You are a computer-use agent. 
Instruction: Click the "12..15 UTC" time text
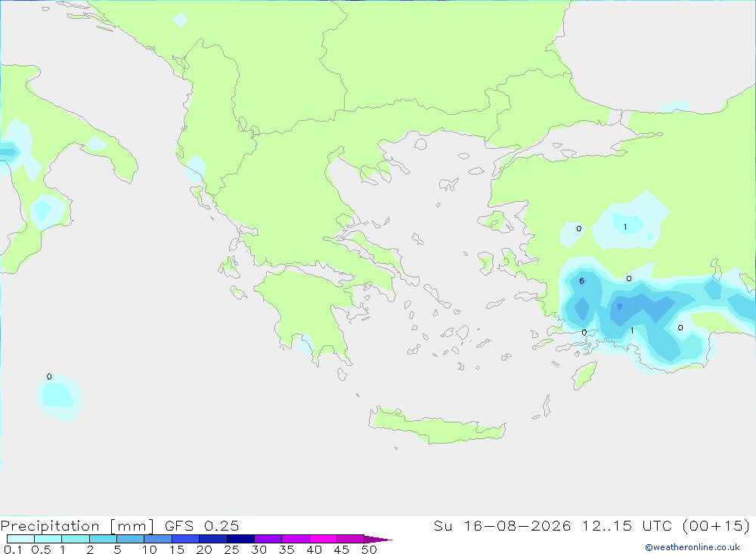coord(627,525)
